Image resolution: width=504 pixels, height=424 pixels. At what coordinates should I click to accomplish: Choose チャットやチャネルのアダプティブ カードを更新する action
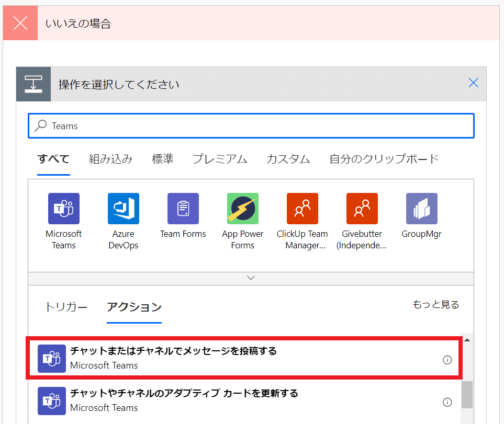244,401
